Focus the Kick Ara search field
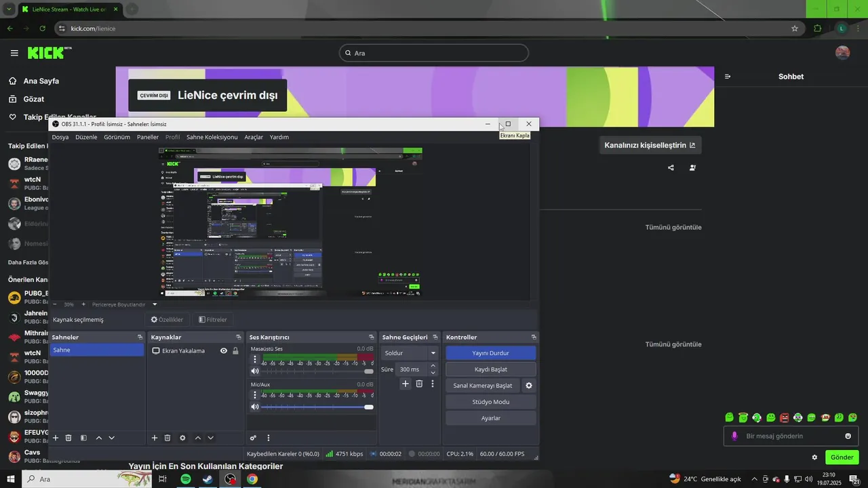The height and width of the screenshot is (488, 868). pyautogui.click(x=434, y=53)
